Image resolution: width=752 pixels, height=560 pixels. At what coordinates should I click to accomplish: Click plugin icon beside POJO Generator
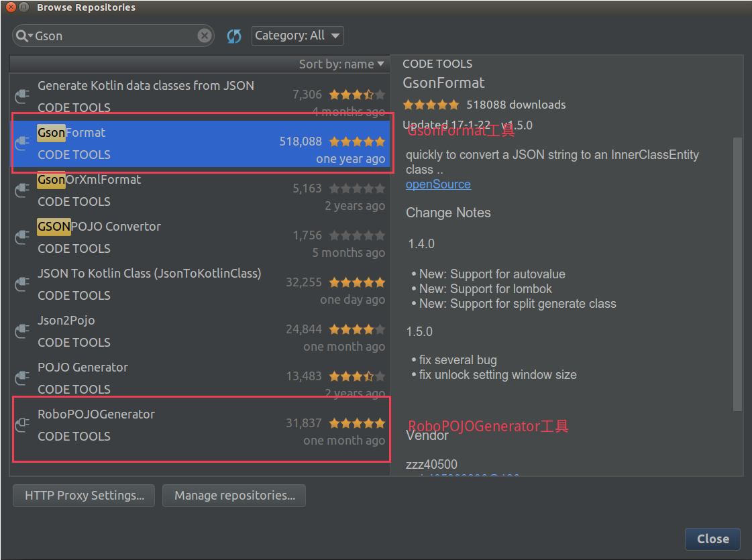click(x=22, y=378)
